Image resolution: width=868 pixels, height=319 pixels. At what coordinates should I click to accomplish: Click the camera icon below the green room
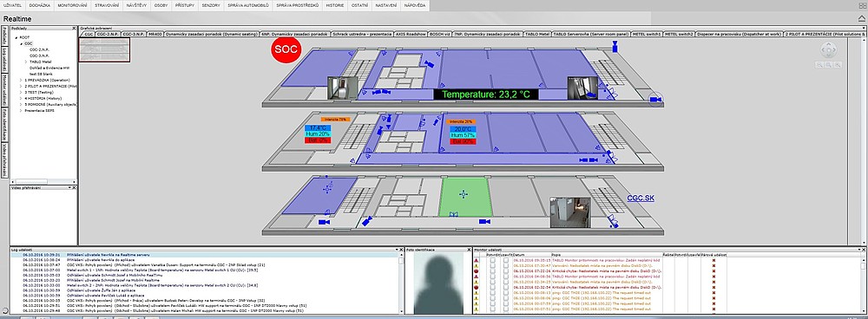click(x=484, y=221)
